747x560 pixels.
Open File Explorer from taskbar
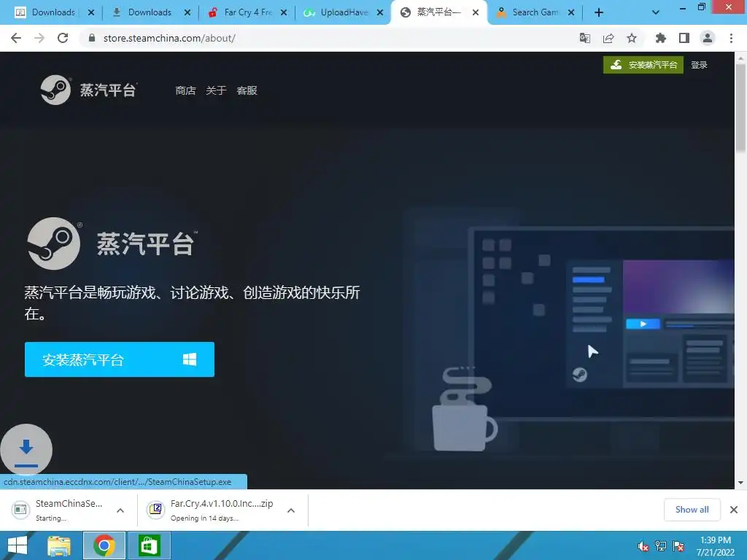coord(59,545)
